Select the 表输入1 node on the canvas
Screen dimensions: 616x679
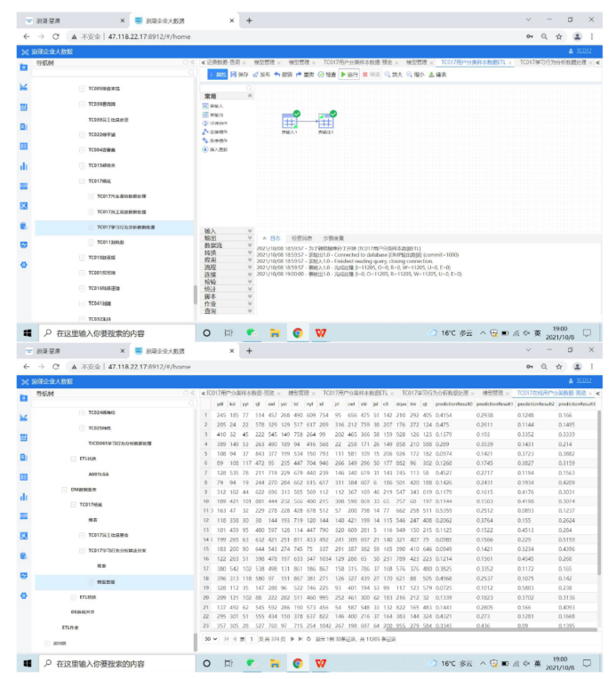pos(289,124)
